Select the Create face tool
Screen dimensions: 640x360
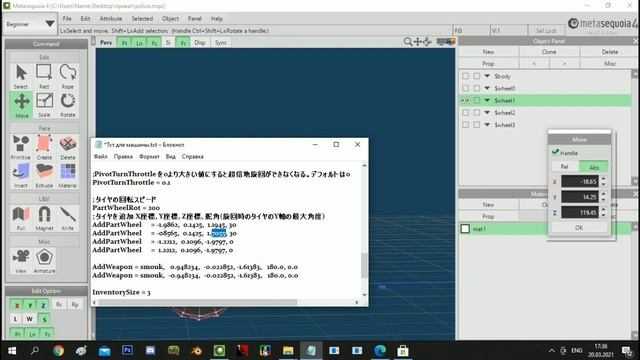click(x=44, y=147)
